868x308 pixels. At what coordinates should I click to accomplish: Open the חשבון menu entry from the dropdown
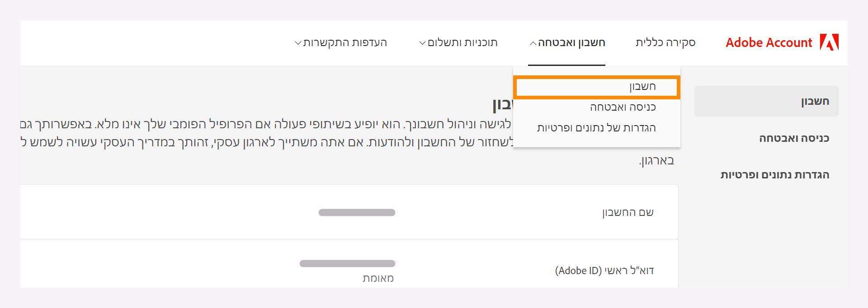coord(597,86)
